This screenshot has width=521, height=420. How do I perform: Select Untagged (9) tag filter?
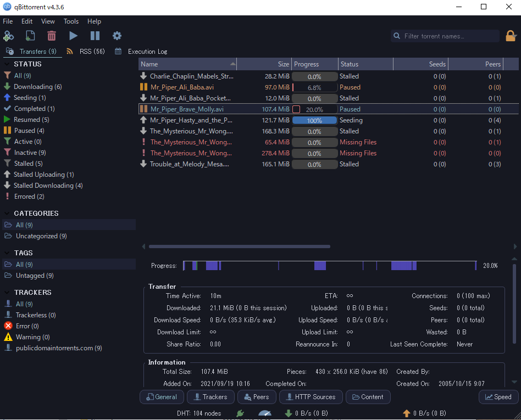click(29, 276)
